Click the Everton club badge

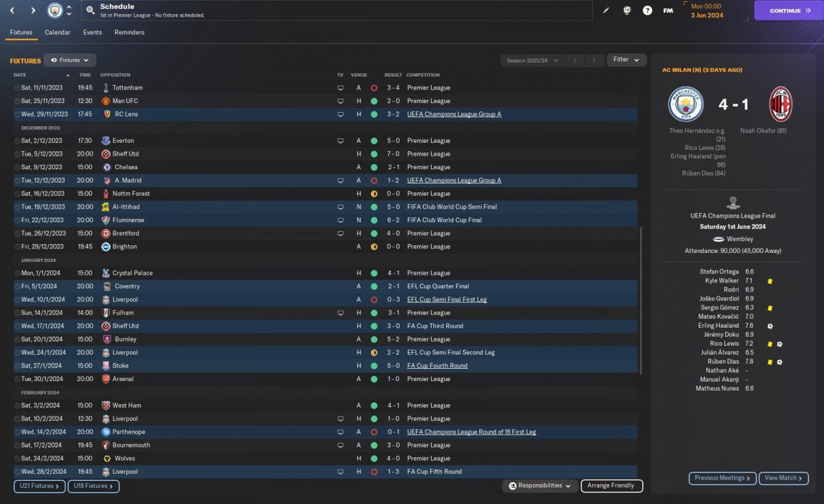click(106, 140)
